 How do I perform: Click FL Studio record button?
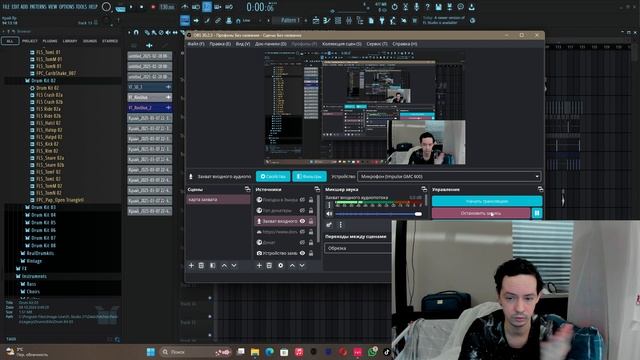click(153, 7)
